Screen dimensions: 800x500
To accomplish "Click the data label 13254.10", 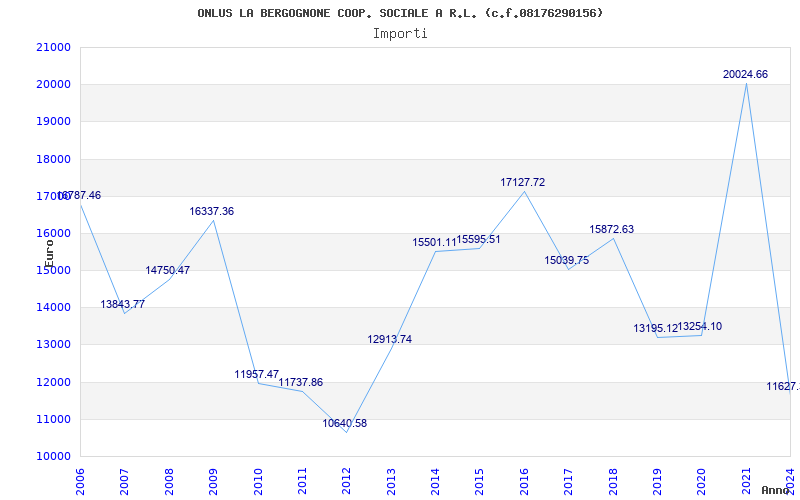I will [x=699, y=327].
